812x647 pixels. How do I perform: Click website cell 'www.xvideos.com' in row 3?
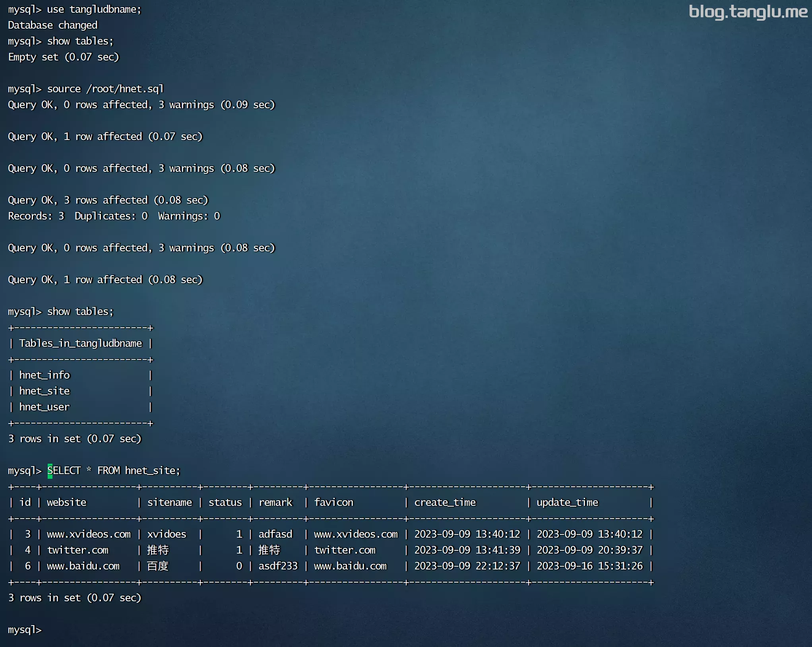tap(89, 534)
